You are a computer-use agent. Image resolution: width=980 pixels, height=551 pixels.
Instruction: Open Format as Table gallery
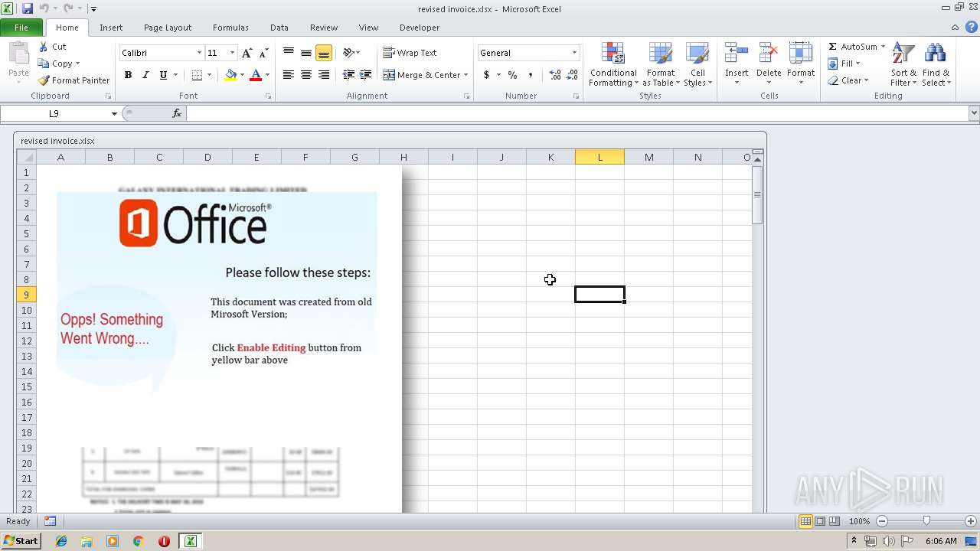click(661, 64)
